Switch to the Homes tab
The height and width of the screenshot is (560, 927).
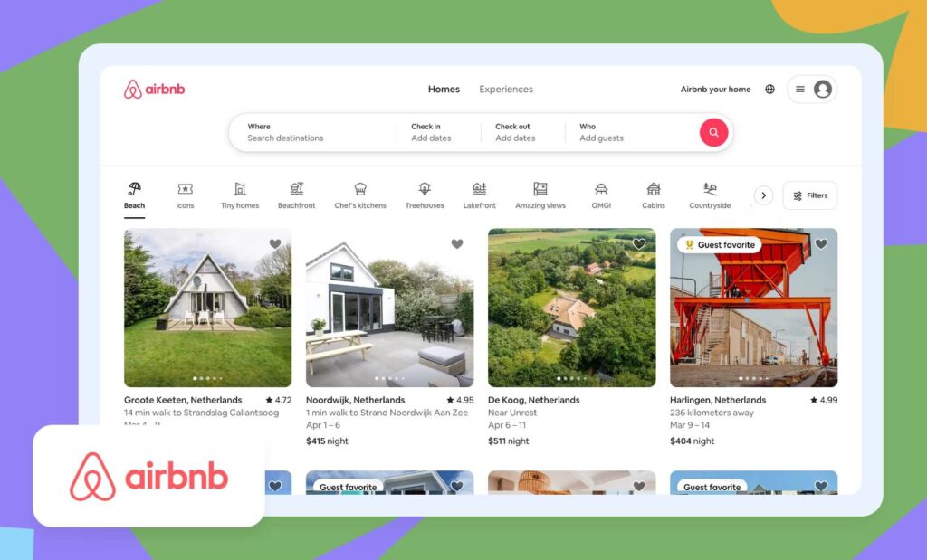(x=444, y=90)
